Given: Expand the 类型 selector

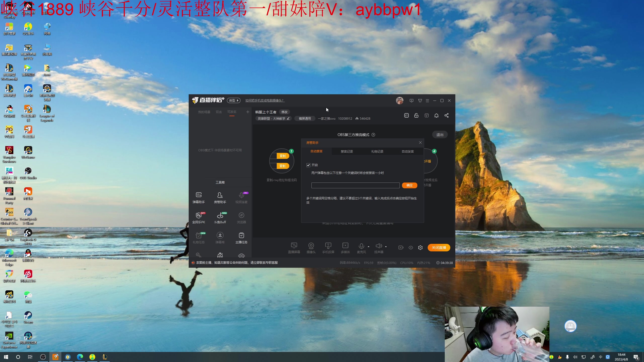Looking at the screenshot, I should click(234, 101).
